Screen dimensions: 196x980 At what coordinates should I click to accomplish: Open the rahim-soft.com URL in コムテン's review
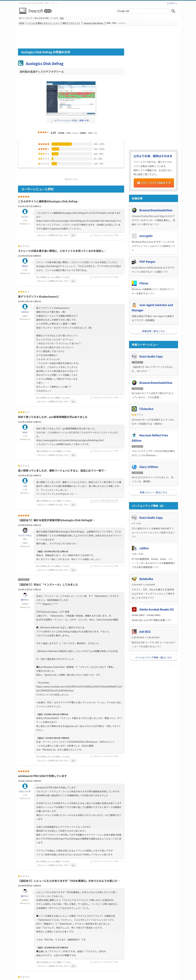tap(76, 221)
